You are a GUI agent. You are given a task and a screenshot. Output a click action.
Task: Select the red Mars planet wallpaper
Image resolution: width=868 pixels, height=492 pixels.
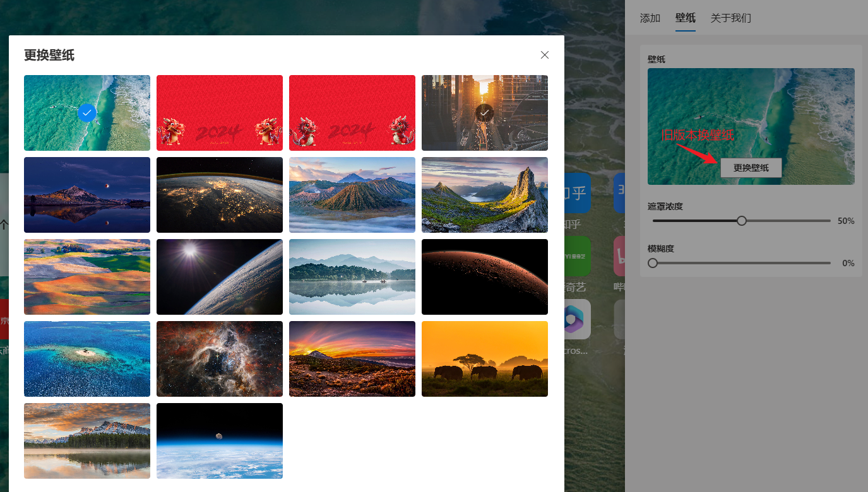(485, 277)
